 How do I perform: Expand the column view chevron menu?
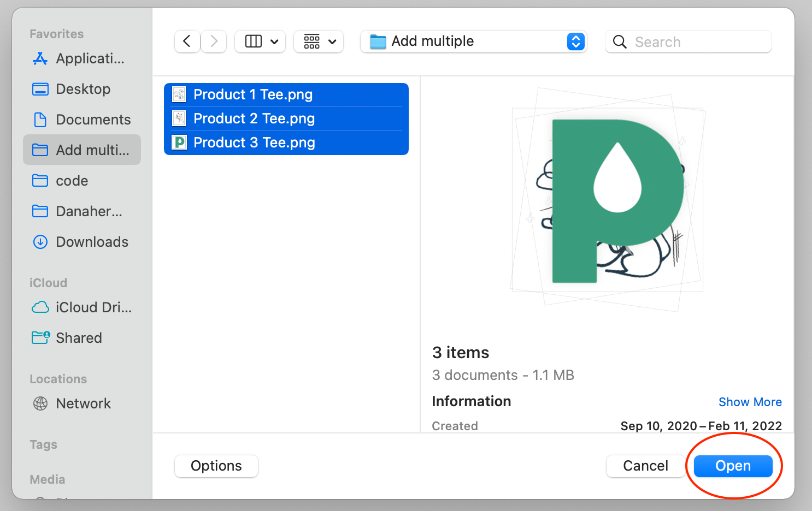[274, 41]
